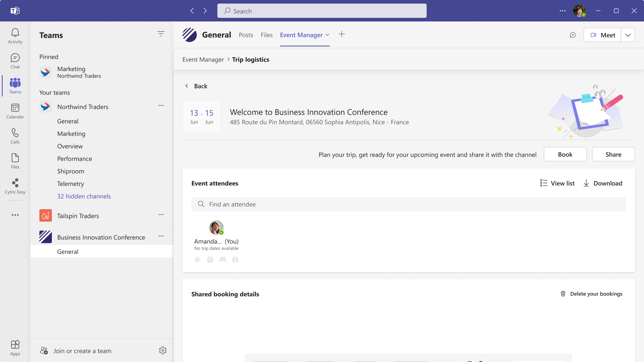Toggle View list for attendees

(x=557, y=183)
